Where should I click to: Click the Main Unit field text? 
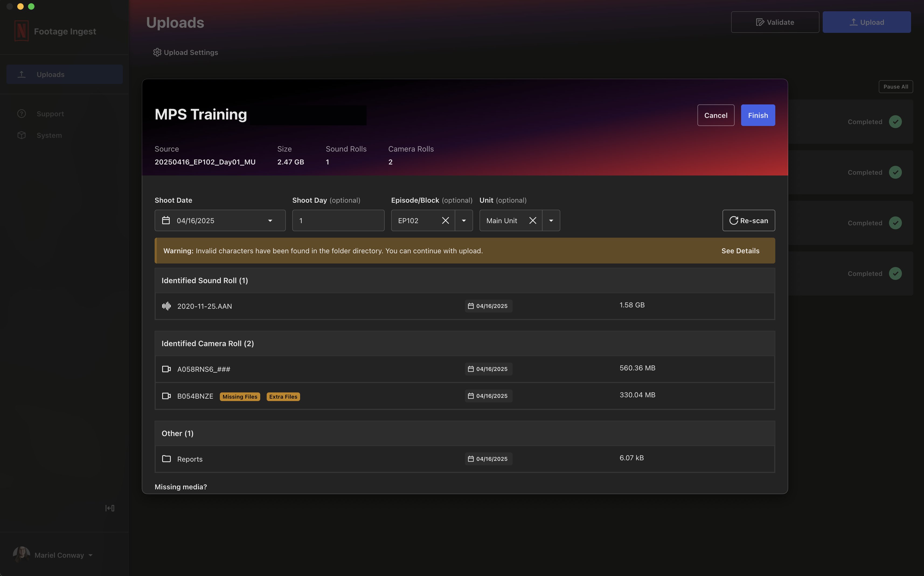point(502,220)
